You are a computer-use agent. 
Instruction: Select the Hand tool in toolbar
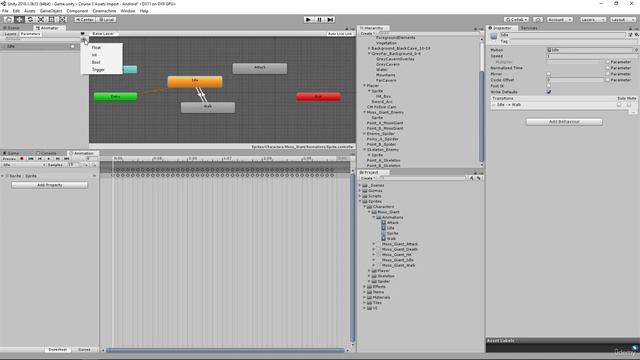8,19
